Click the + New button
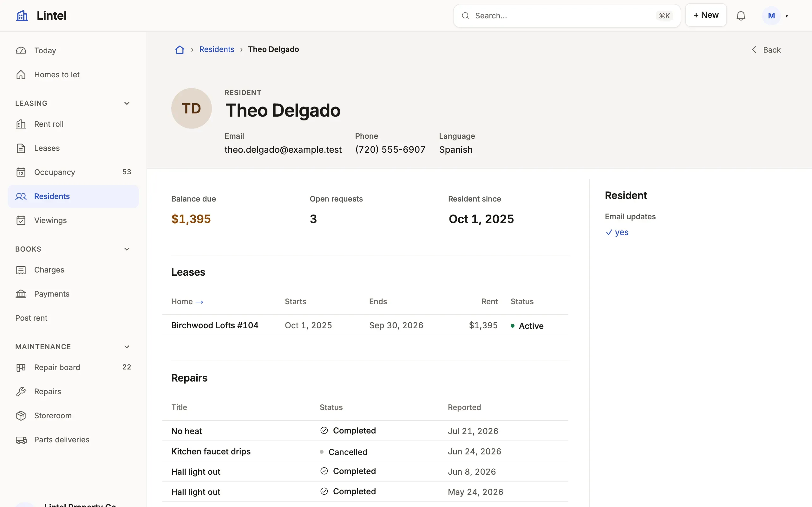Image resolution: width=812 pixels, height=507 pixels. [x=706, y=15]
